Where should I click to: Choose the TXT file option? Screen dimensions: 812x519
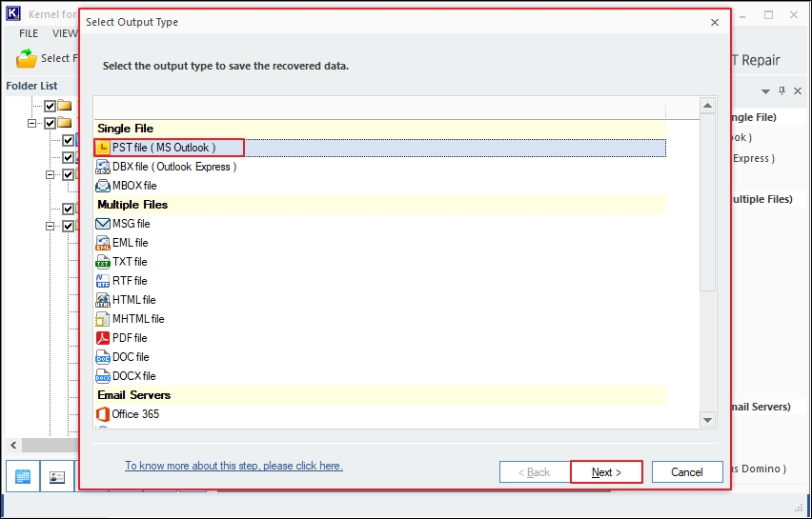(x=379, y=262)
